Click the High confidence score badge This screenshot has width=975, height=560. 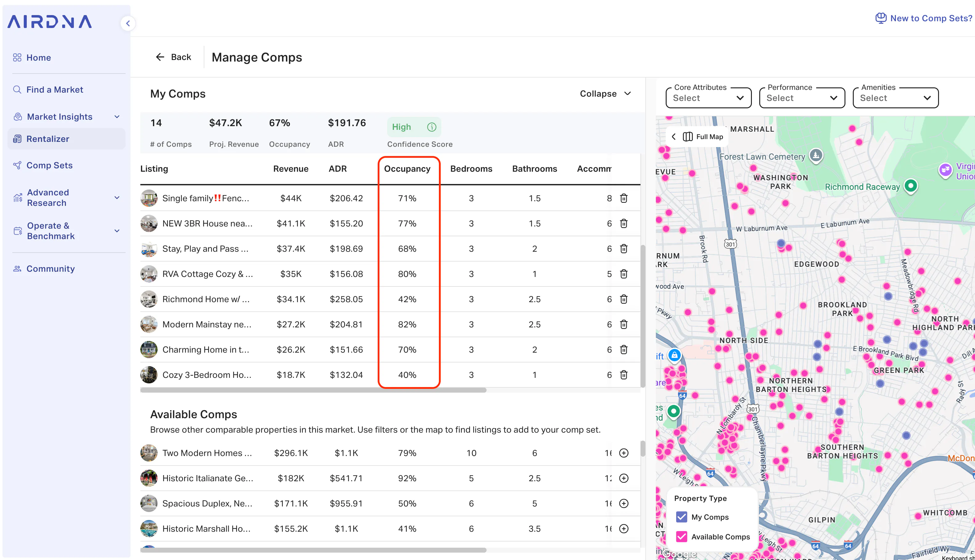414,127
